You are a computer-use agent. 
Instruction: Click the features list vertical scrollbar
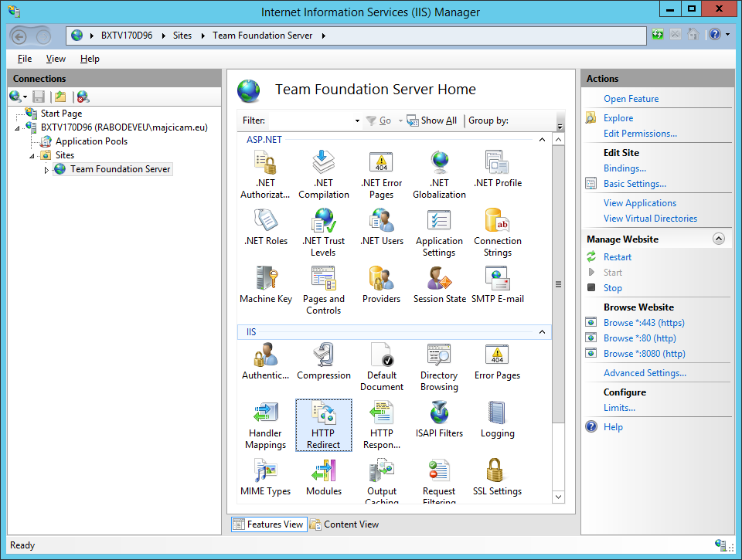coord(558,283)
